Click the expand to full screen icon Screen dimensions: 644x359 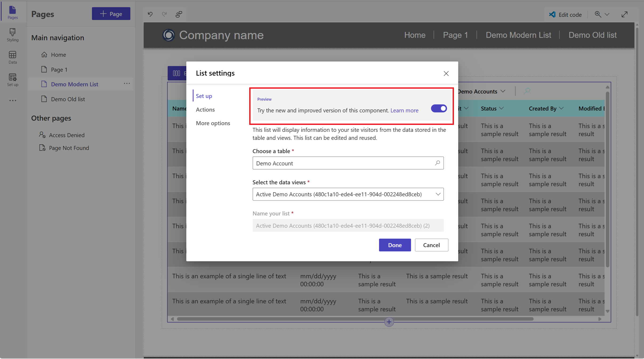click(x=625, y=14)
